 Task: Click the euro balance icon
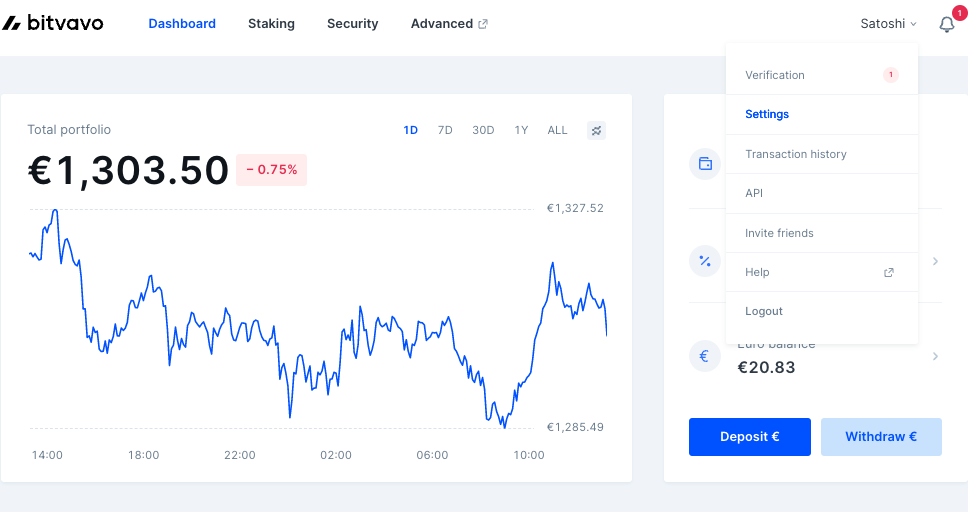pyautogui.click(x=705, y=356)
